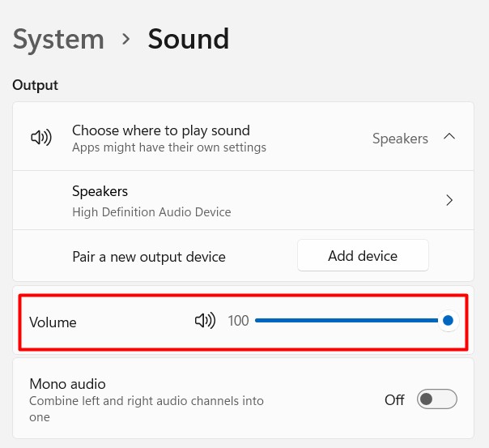This screenshot has width=489, height=448.
Task: Click the speaker icon beside Choose where to play sound
Action: click(40, 138)
